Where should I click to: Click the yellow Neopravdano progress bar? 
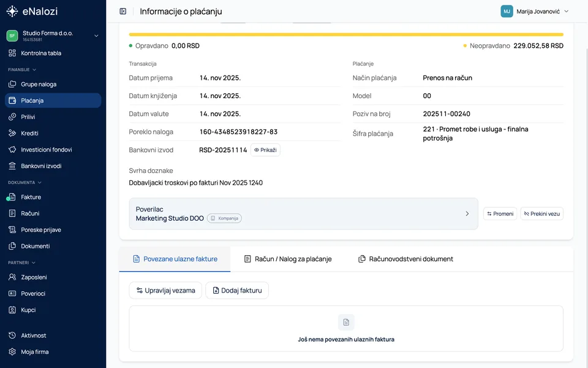tap(346, 34)
